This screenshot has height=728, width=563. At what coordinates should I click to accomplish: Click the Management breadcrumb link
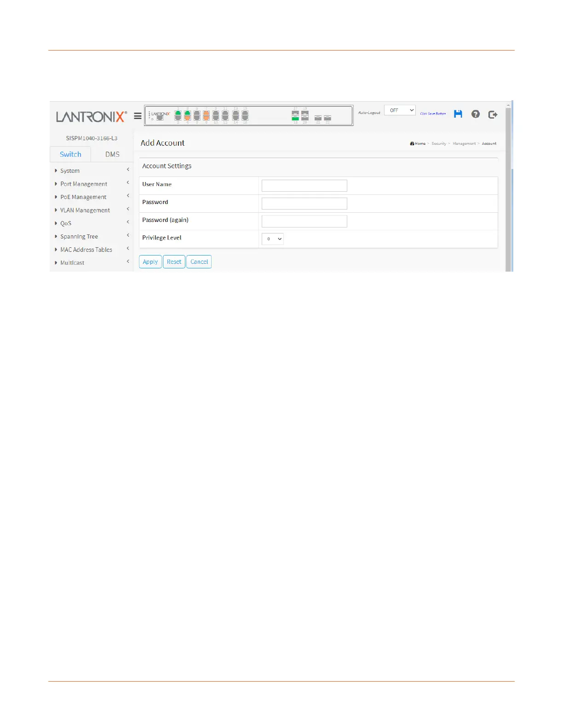pos(464,143)
